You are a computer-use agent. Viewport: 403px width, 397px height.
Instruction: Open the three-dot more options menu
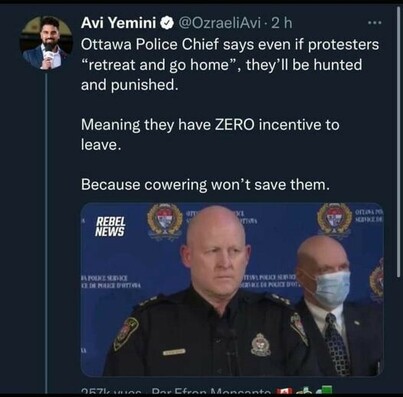374,23
